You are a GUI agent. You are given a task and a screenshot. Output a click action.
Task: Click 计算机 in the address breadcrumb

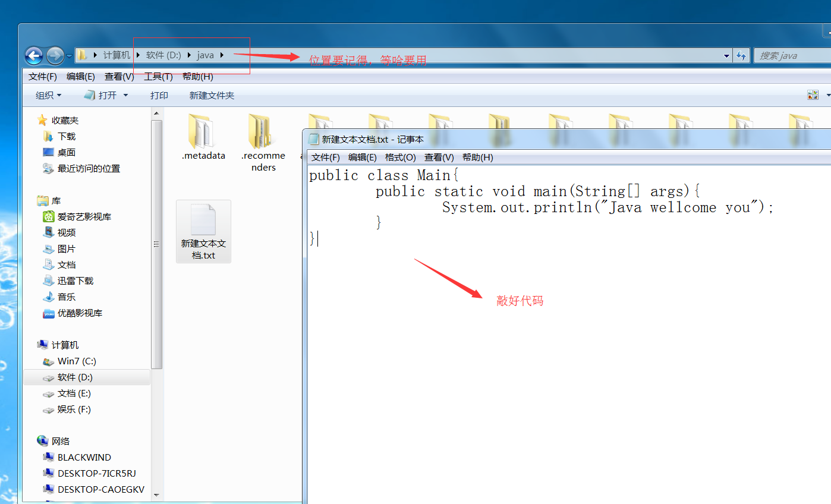coord(117,55)
